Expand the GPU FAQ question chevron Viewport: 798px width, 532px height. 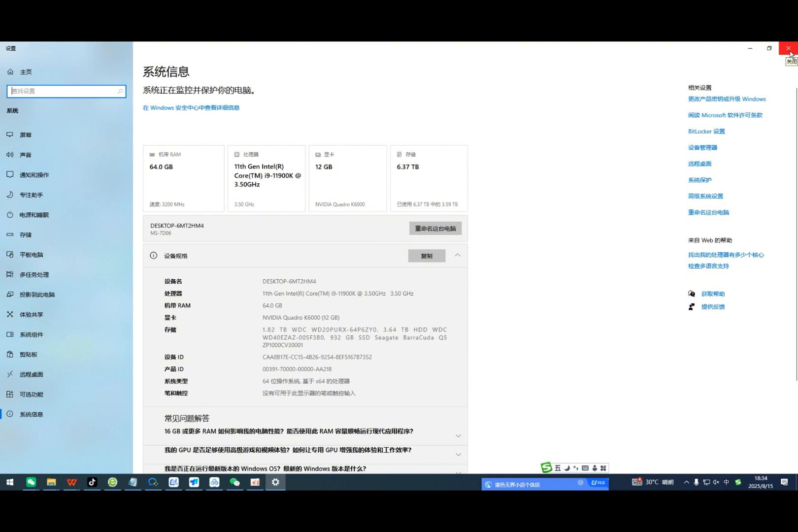coord(458,455)
